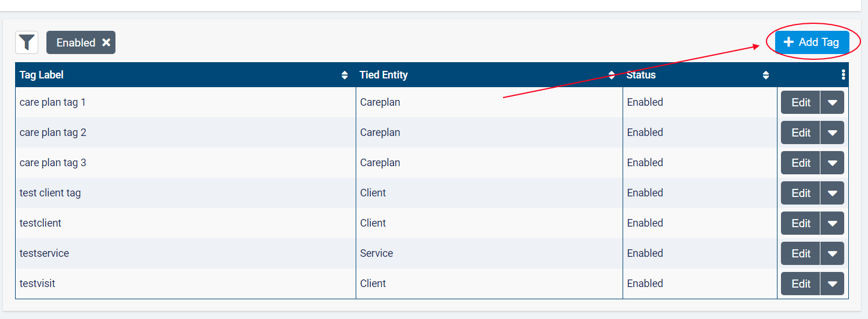
Task: Expand dropdown for care plan tag 1
Action: [x=832, y=102]
